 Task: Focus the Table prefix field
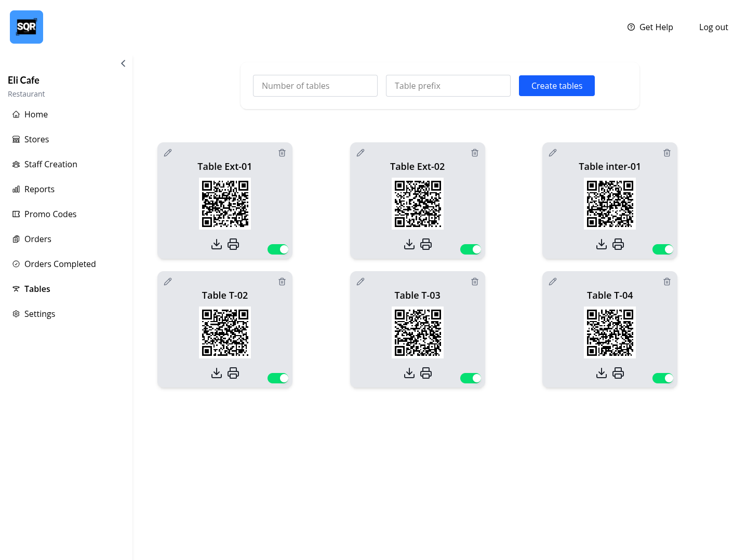click(x=448, y=86)
